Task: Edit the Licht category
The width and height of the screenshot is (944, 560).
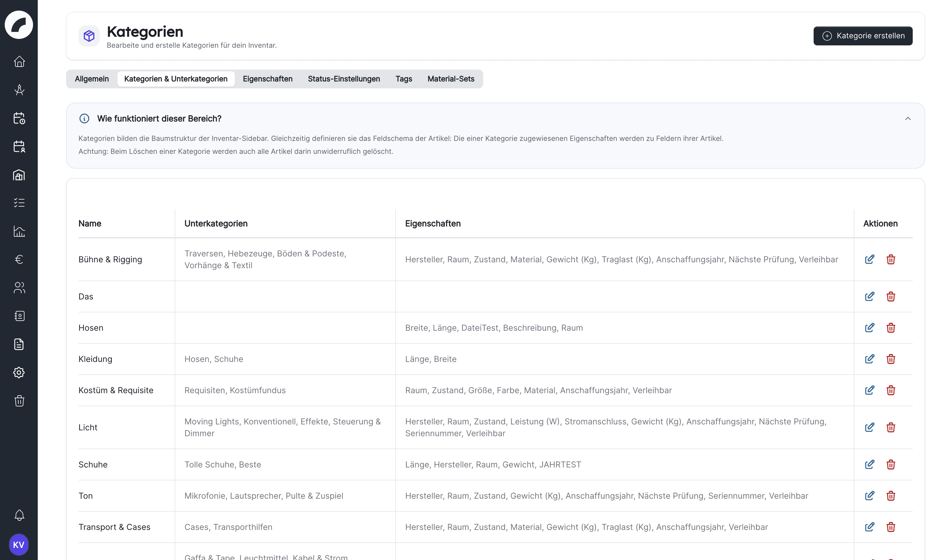Action: [869, 427]
